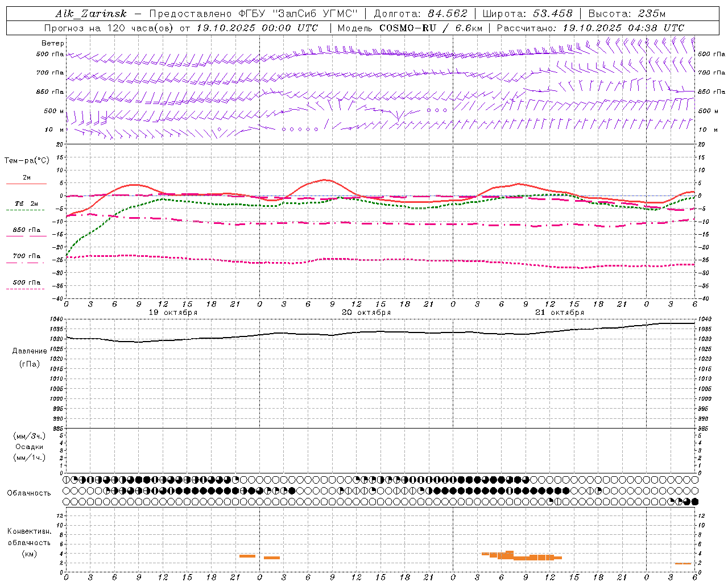Click the computed time Рассчитано: 19.10.2025 04:38 UTC
The height and width of the screenshot is (582, 728).
(x=590, y=28)
